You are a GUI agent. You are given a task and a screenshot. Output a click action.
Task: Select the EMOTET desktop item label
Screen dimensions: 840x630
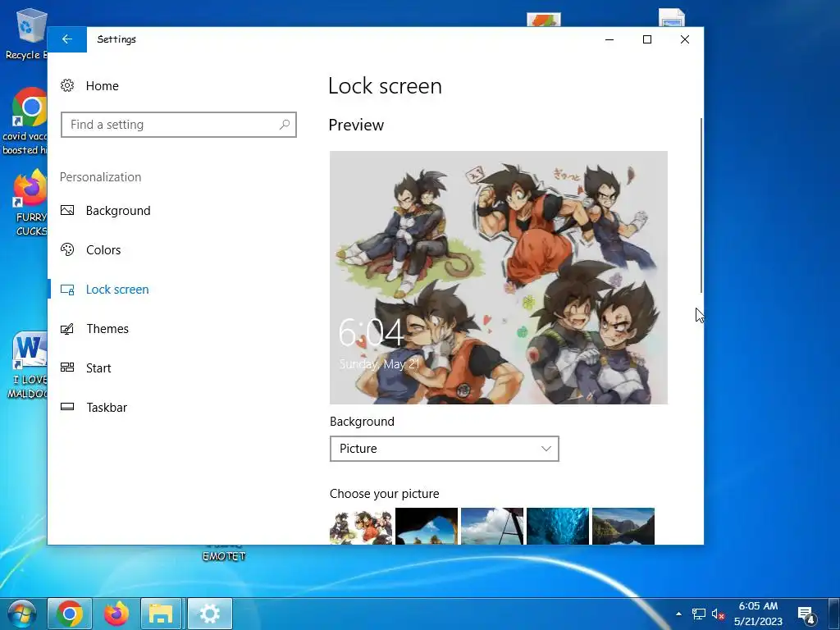pos(224,556)
